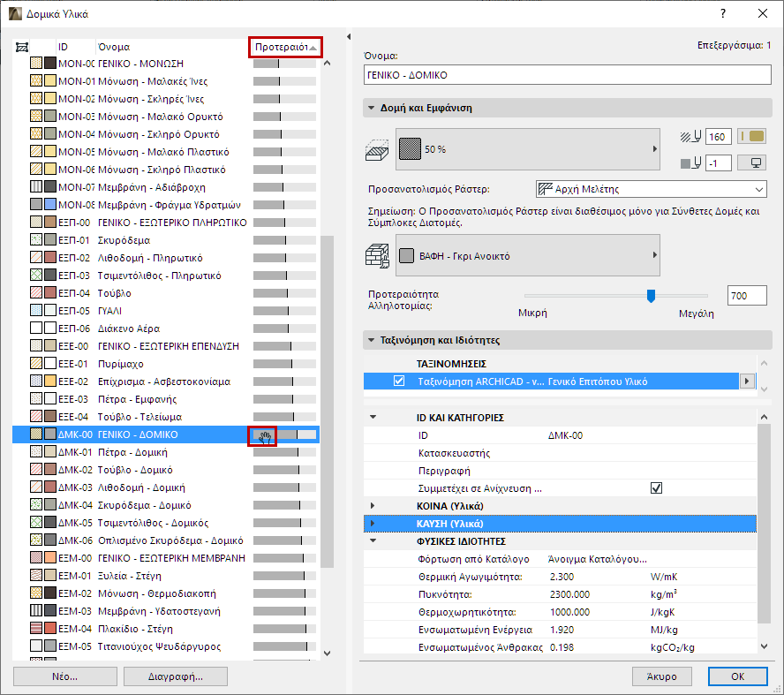
Task: Select the ΕΞΕ-03 Πέτρα - Εμφανής row
Action: (x=167, y=399)
